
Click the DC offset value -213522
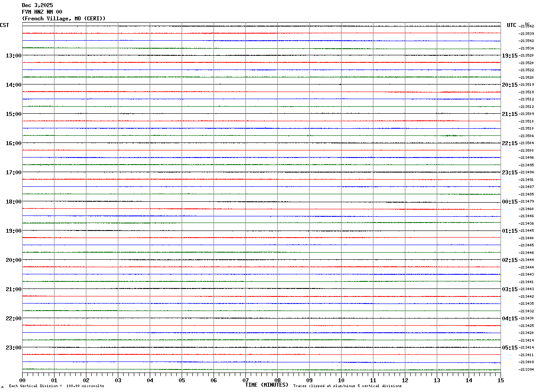click(x=526, y=70)
